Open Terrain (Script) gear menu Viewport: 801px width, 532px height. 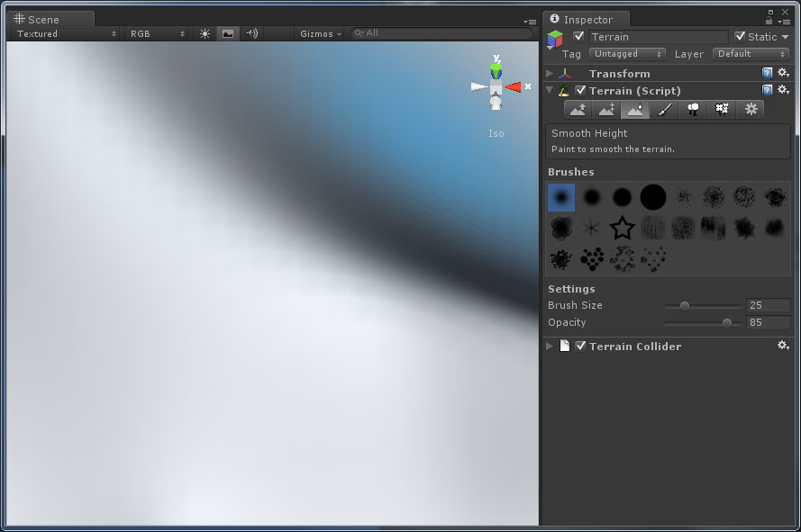(783, 90)
